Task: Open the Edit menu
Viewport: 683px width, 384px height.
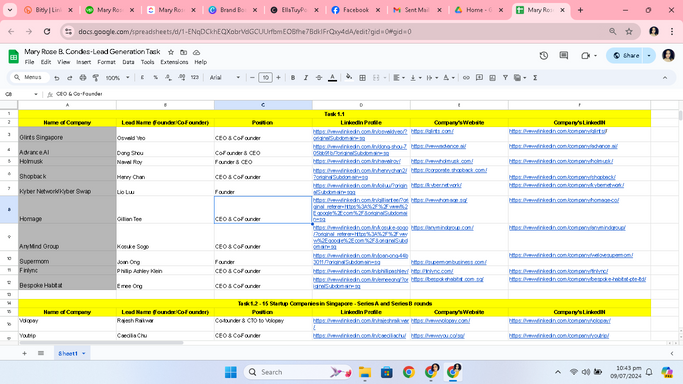Action: coord(46,62)
